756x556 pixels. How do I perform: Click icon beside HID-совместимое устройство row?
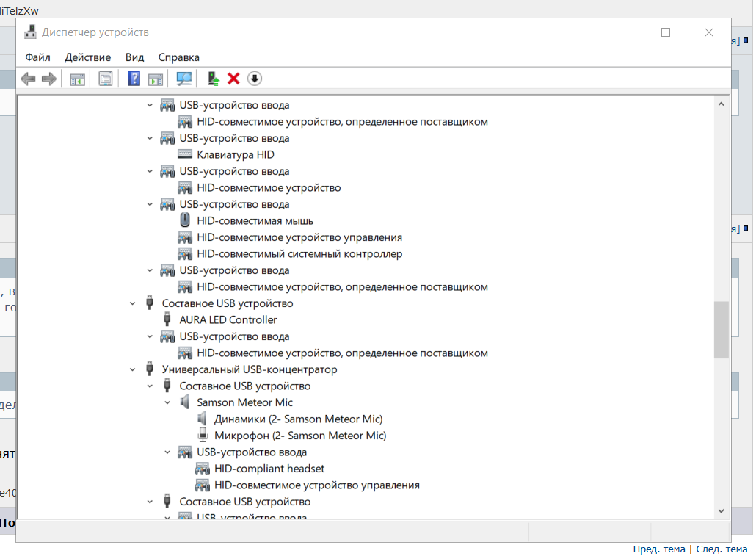tap(185, 188)
